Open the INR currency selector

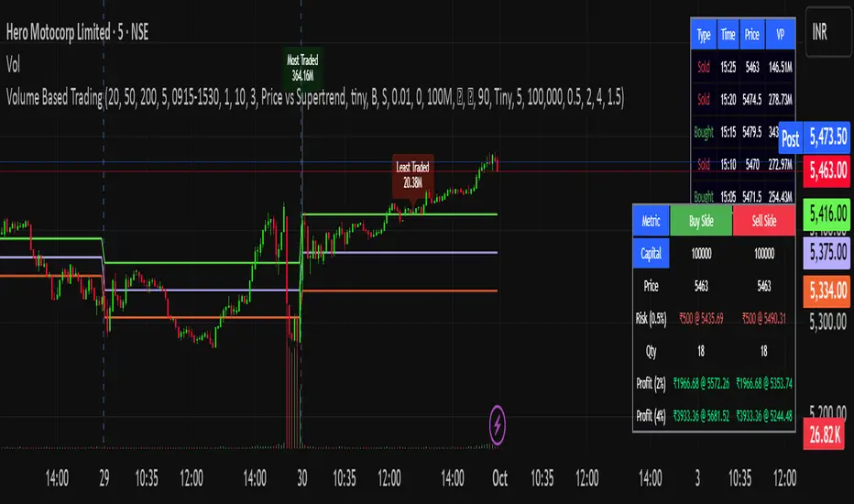click(827, 32)
